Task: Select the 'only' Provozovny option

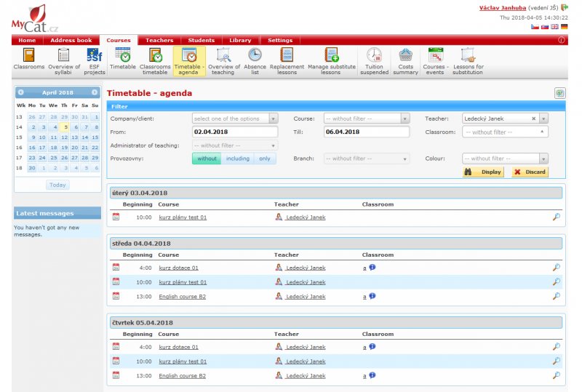Action: tap(265, 159)
